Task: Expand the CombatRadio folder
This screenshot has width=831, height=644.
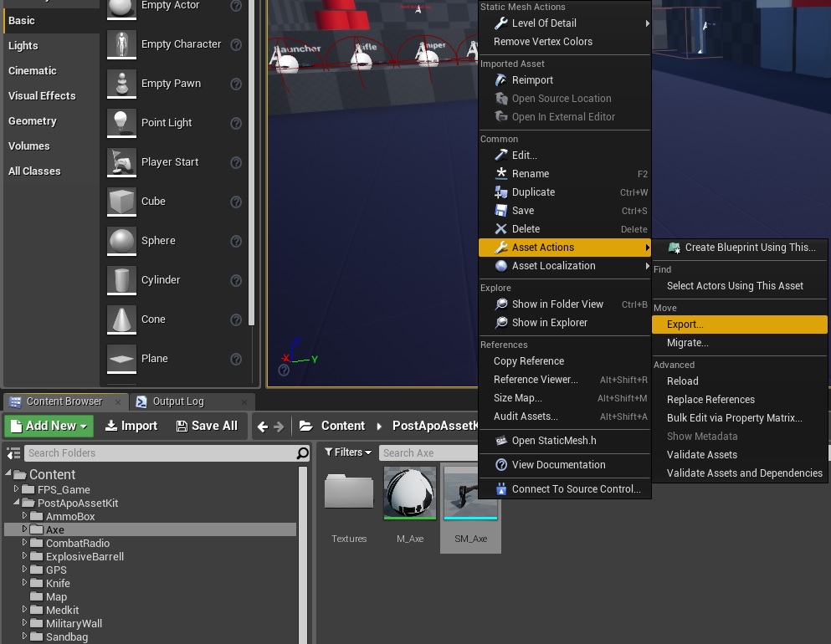Action: point(25,544)
